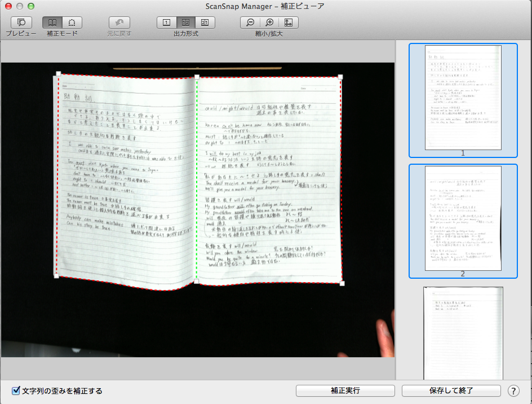Click the zoom out magnifier icon
The width and height of the screenshot is (532, 404).
click(x=250, y=23)
